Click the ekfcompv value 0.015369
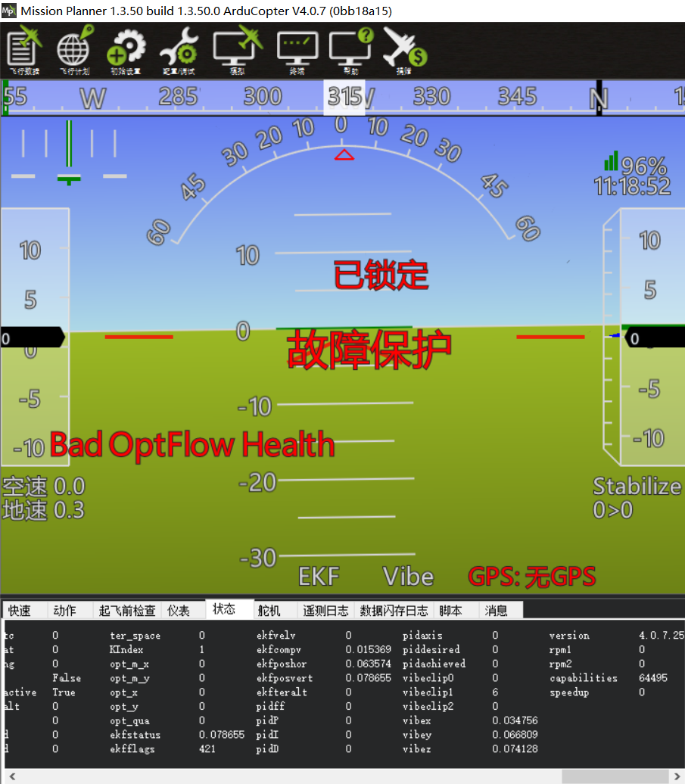This screenshot has width=685, height=784. click(368, 649)
